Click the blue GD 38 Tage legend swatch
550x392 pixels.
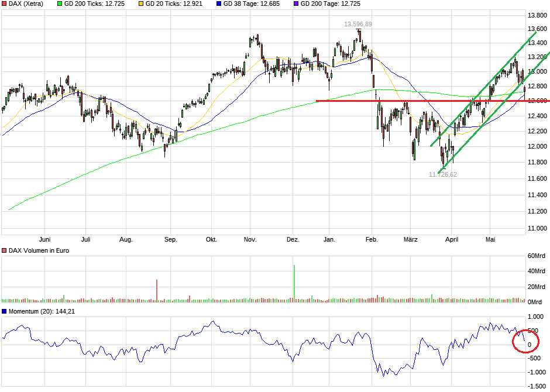[219, 4]
